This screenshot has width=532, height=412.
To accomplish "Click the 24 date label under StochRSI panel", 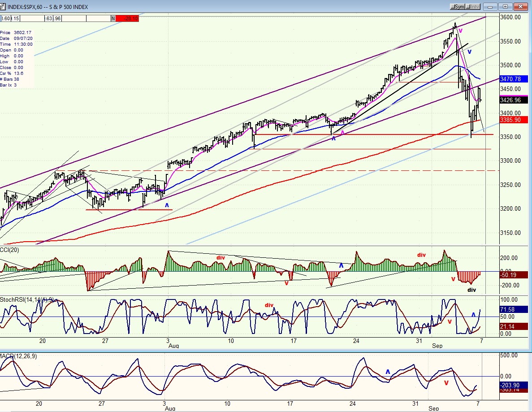I will [x=356, y=340].
